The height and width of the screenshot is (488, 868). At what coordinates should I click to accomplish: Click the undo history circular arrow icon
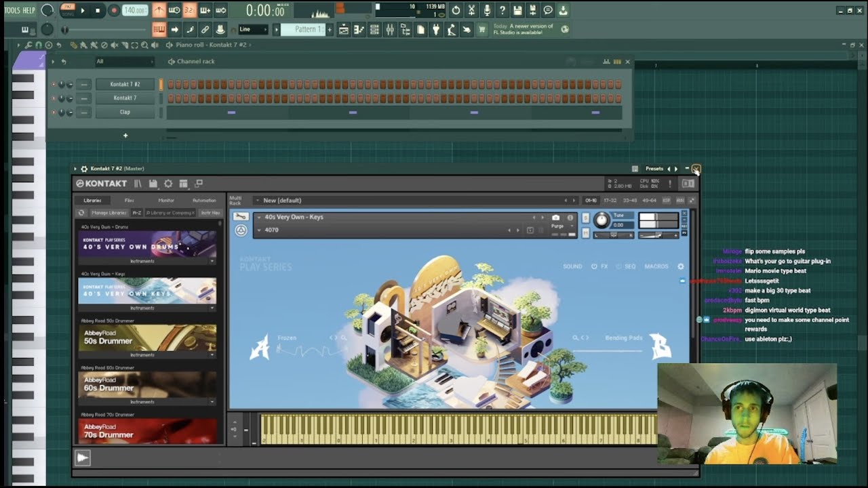point(456,10)
